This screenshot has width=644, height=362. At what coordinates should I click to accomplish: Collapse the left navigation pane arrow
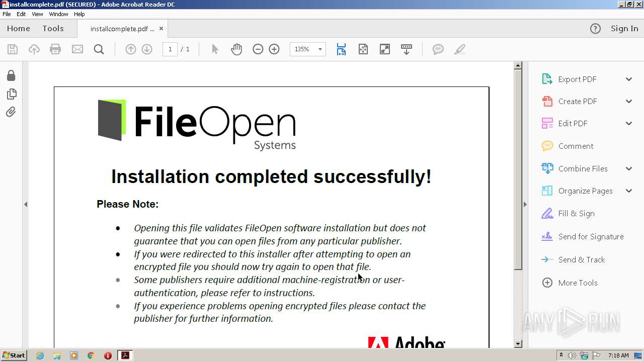tap(26, 204)
